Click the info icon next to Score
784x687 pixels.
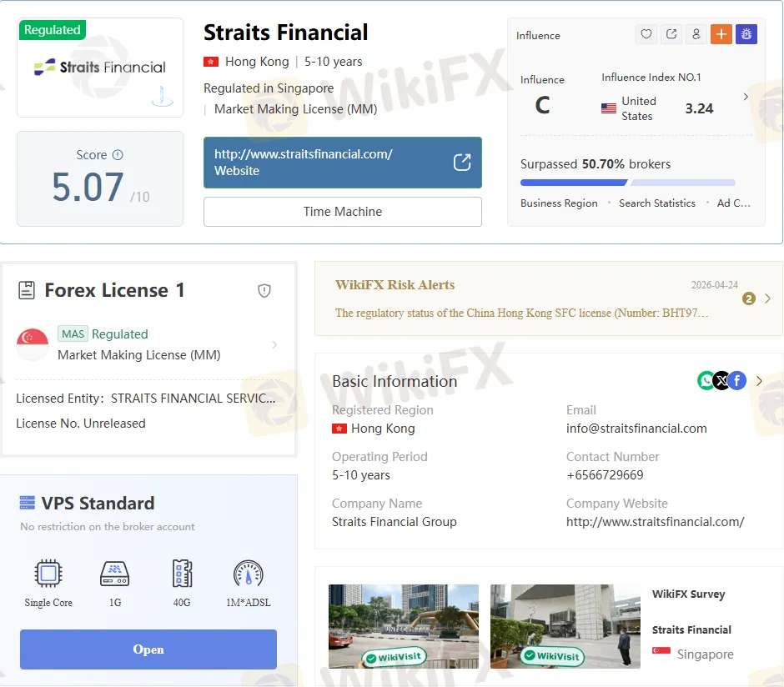[x=118, y=155]
